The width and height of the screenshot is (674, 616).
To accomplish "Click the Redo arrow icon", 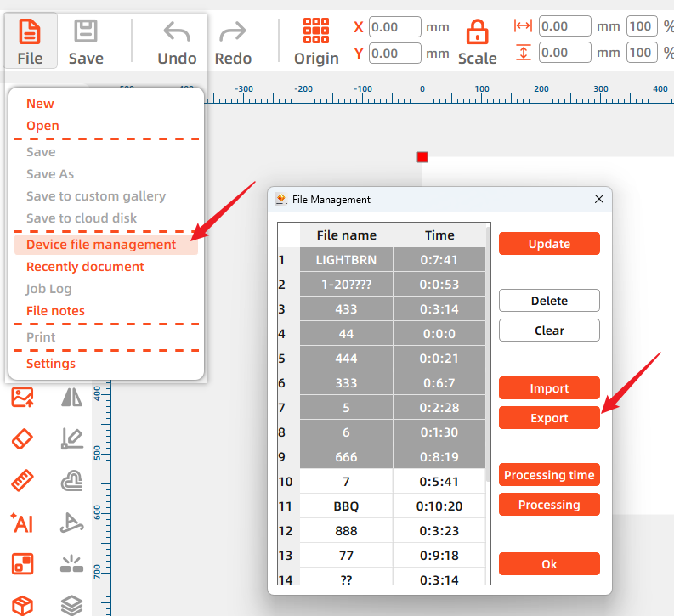I will (233, 32).
